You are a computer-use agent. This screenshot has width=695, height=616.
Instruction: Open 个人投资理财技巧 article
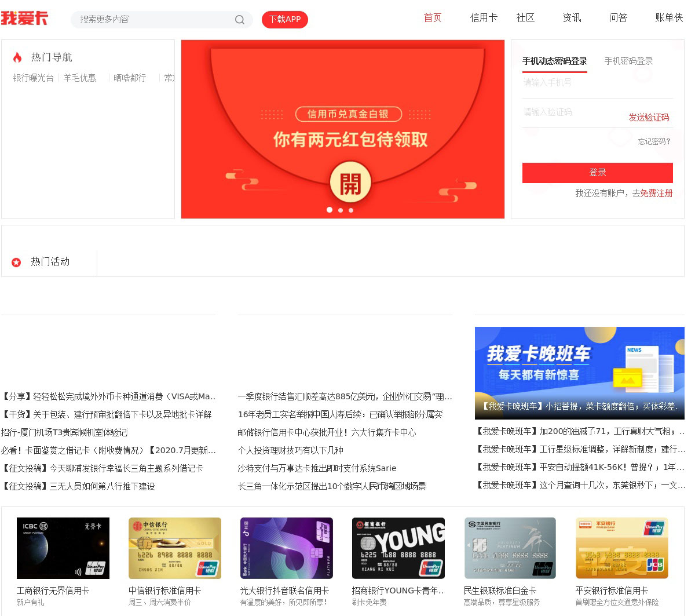pos(291,451)
